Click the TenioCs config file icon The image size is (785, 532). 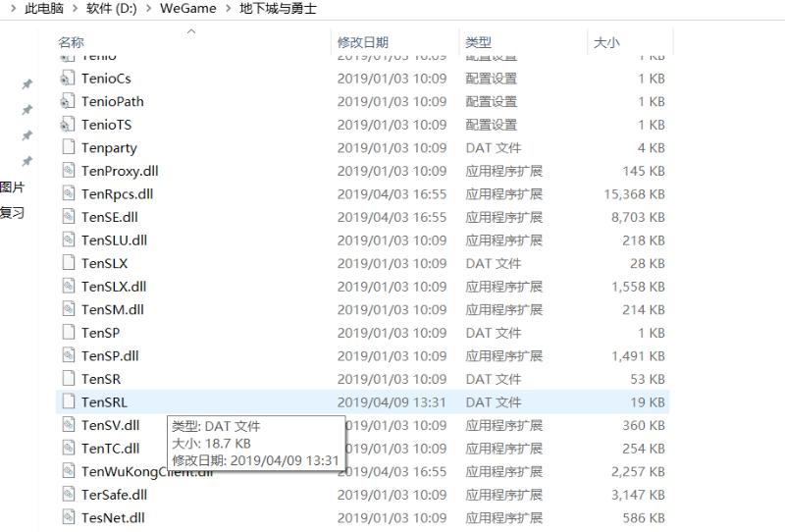(x=68, y=79)
